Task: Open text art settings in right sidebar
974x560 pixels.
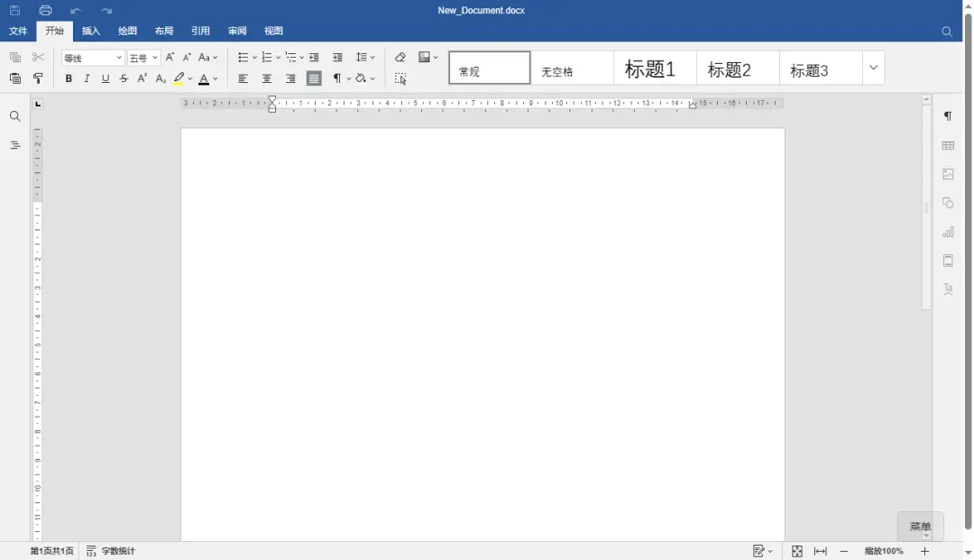Action: point(948,289)
